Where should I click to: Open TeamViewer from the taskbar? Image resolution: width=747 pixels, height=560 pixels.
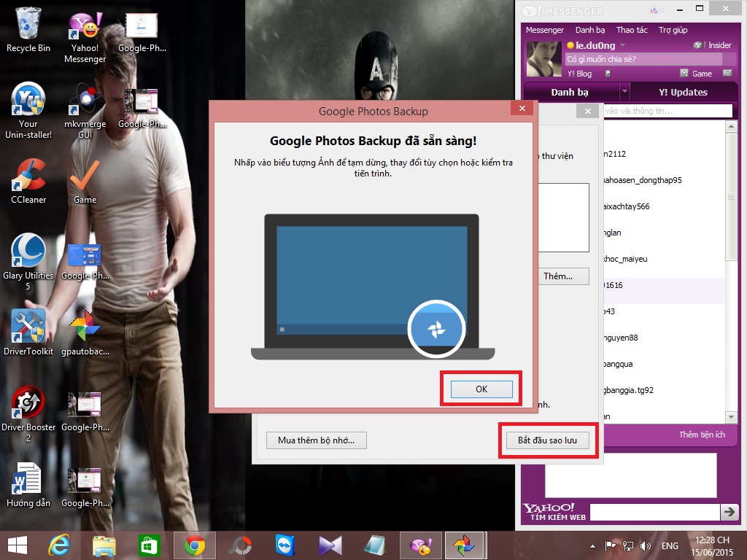pos(285,545)
